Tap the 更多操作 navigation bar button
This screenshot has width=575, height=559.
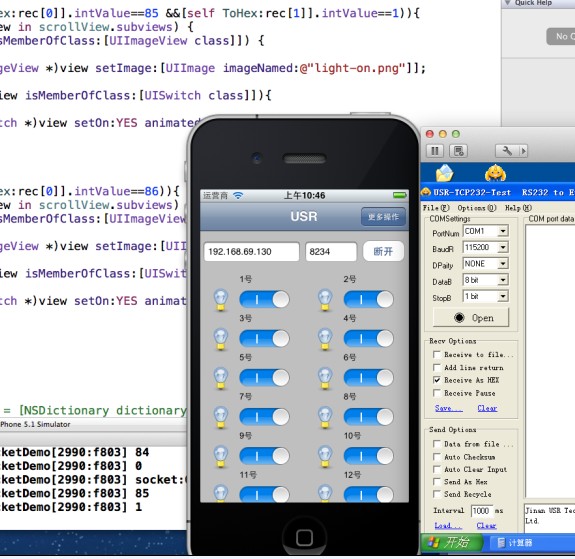[383, 217]
